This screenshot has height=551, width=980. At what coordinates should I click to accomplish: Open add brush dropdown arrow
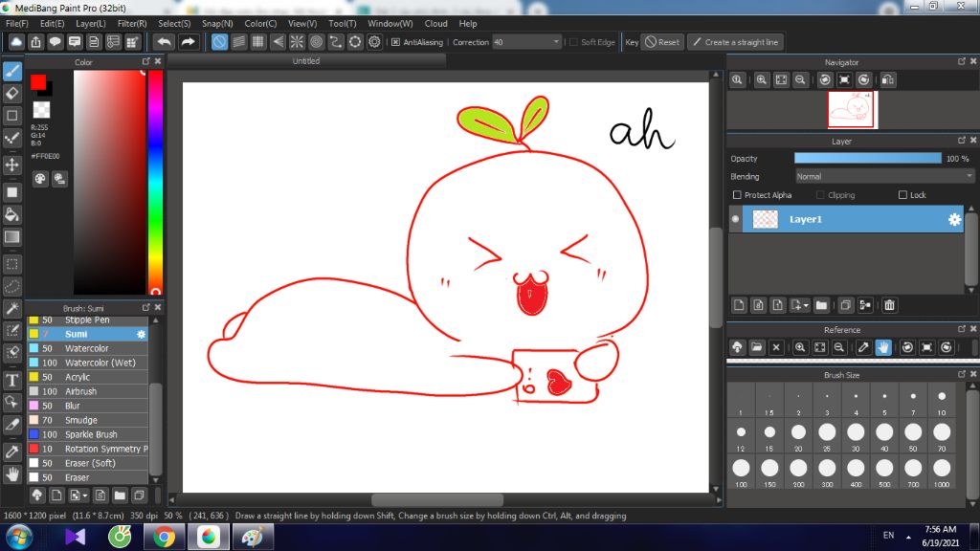85,496
